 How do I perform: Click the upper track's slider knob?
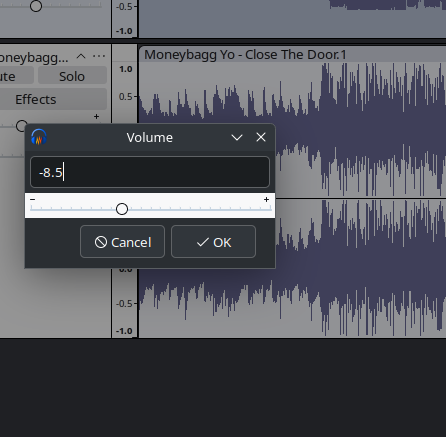[x=36, y=6]
